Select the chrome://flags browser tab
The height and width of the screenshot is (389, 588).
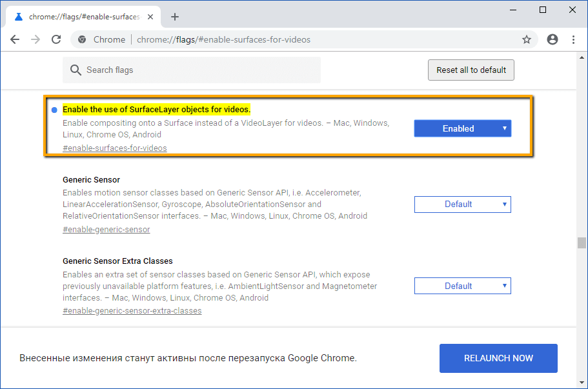pos(81,17)
